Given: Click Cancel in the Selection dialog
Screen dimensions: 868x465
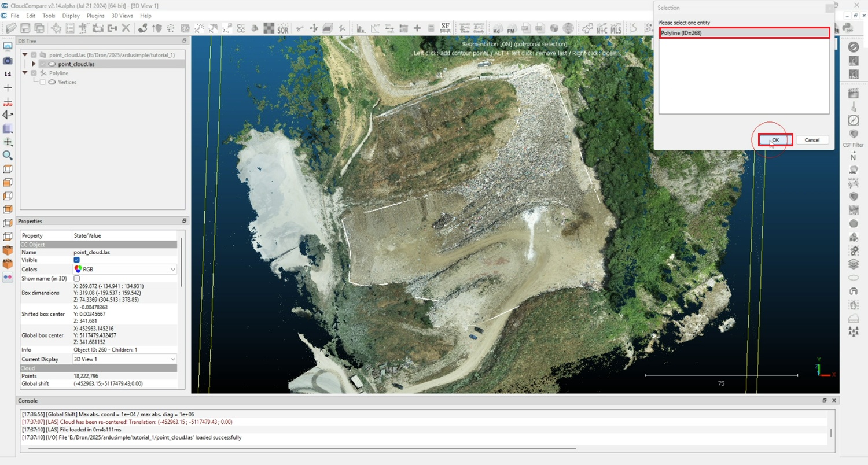Looking at the screenshot, I should (812, 140).
